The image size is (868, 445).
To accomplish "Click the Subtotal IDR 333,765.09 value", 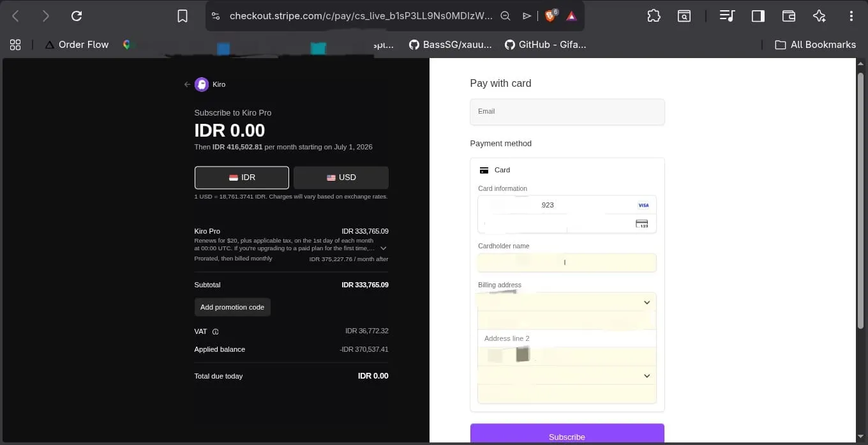I will [365, 285].
